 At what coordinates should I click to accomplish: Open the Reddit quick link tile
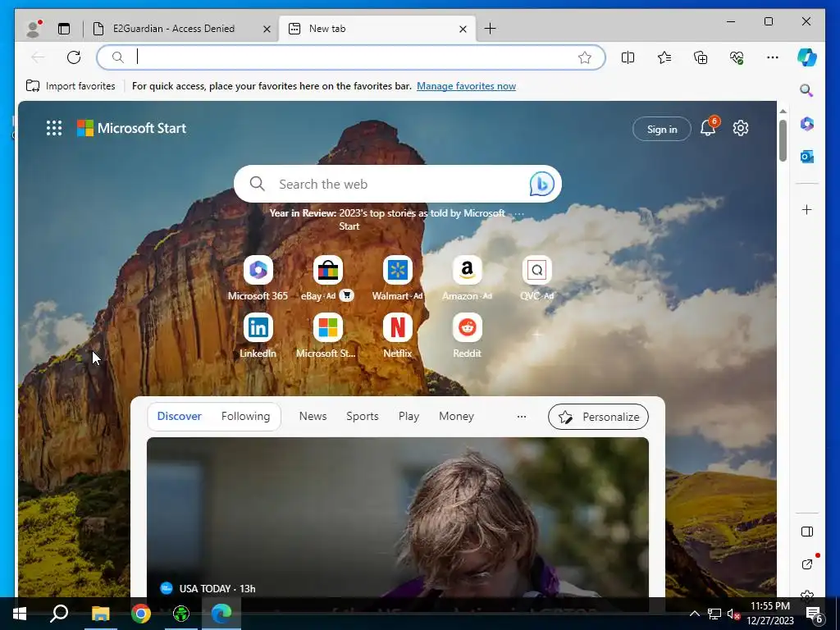(467, 336)
